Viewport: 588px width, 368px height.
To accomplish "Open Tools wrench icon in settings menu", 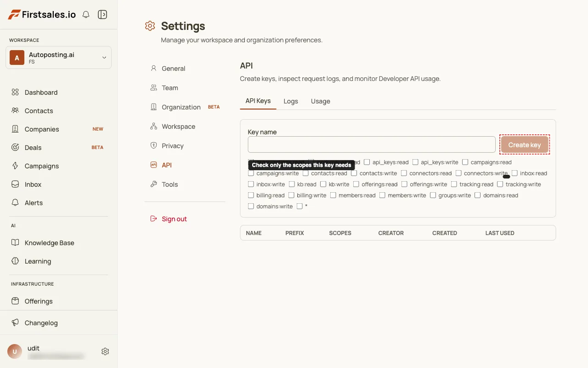I will point(154,184).
